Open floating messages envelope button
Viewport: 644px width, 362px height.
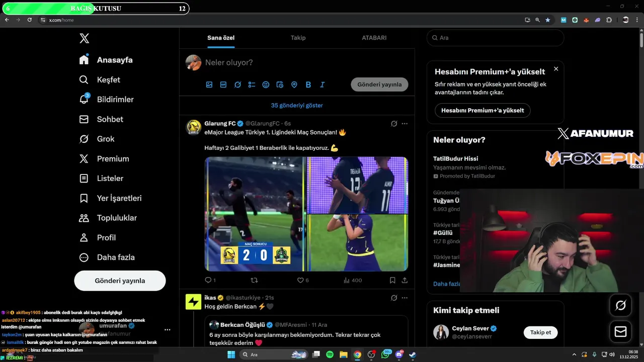[x=620, y=332]
